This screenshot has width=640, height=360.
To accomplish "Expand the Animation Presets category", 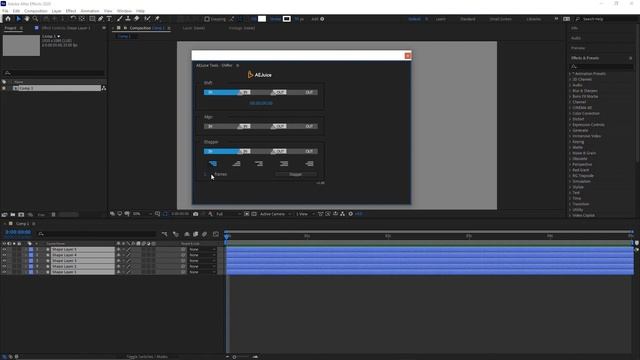I will (570, 74).
